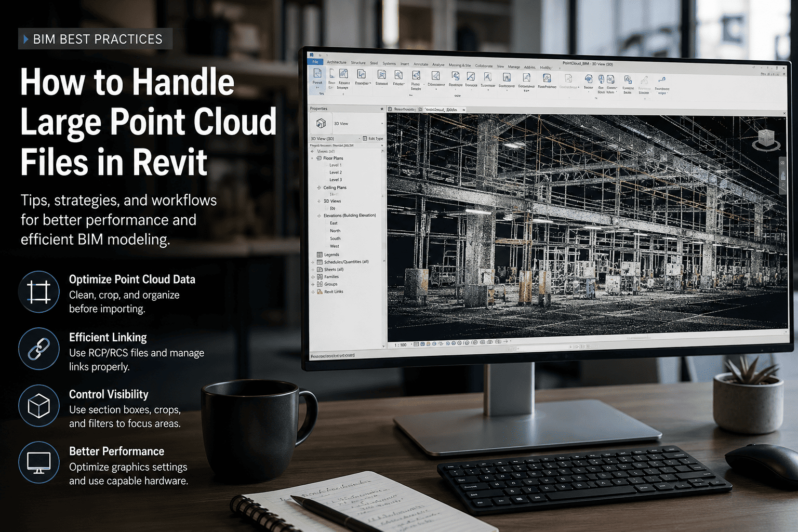Expand the Schedules/Quantities (all) node
This screenshot has height=532, width=798.
313,262
